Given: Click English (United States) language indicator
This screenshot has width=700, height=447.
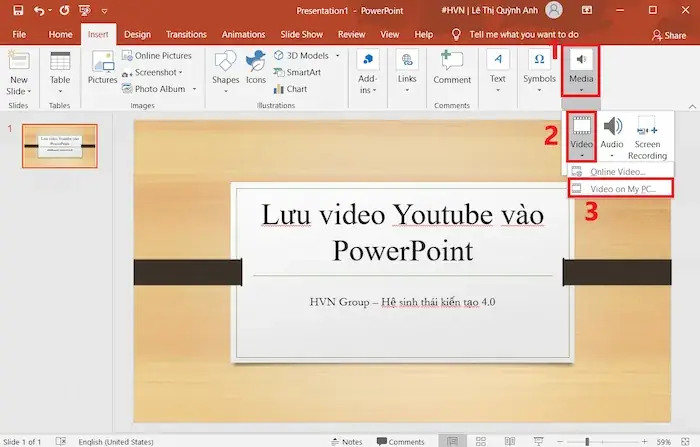Looking at the screenshot, I should (x=116, y=442).
